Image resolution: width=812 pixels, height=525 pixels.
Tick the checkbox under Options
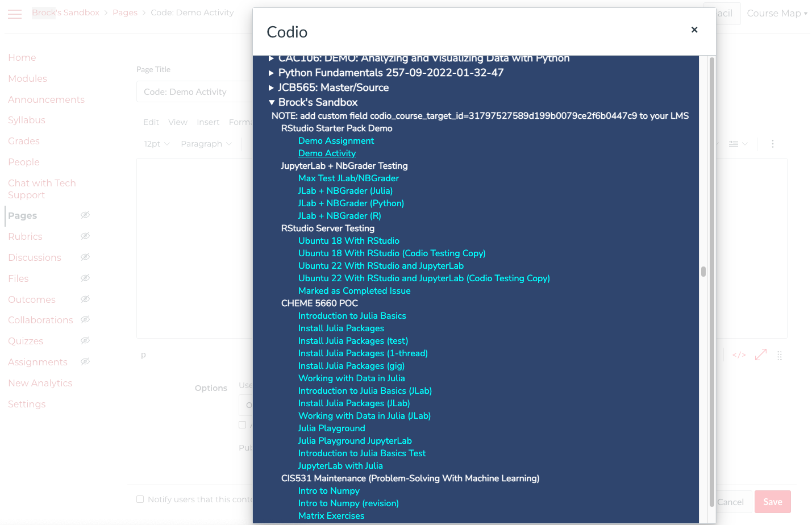pyautogui.click(x=243, y=424)
